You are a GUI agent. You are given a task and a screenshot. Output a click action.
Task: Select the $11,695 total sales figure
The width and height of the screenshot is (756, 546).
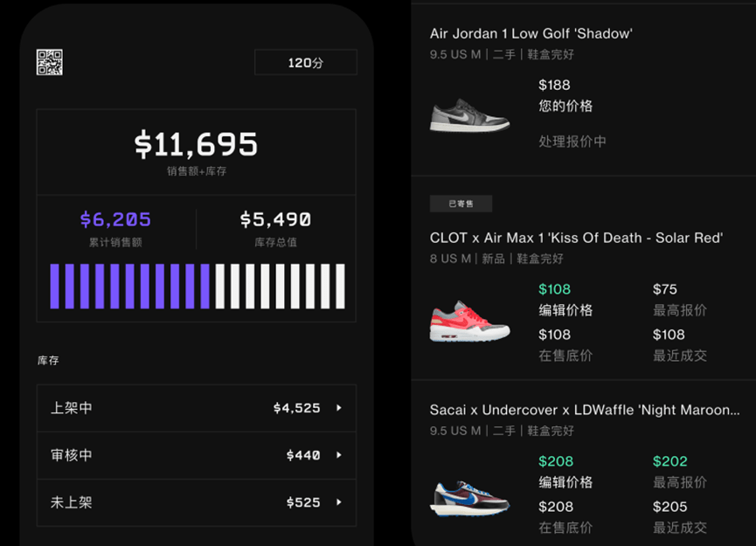196,144
